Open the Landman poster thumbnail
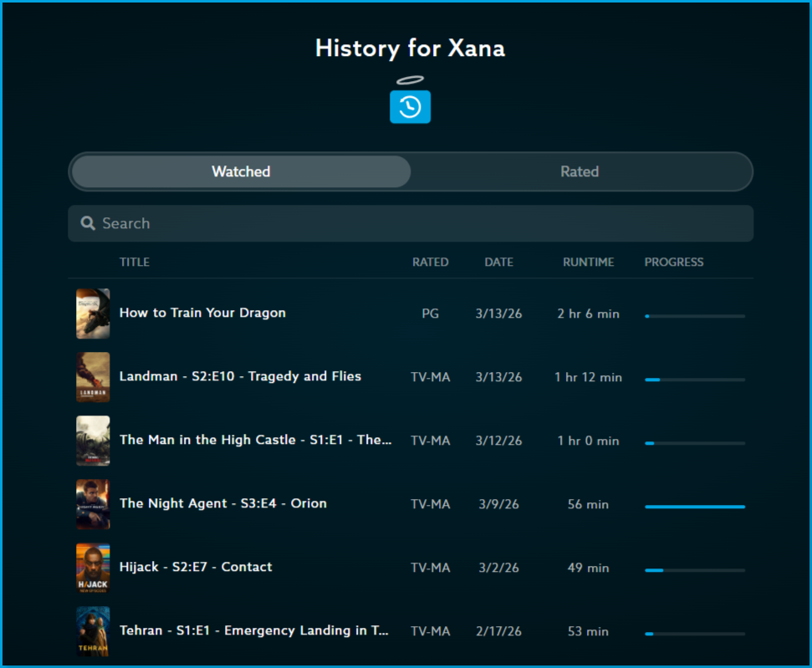 pos(93,377)
